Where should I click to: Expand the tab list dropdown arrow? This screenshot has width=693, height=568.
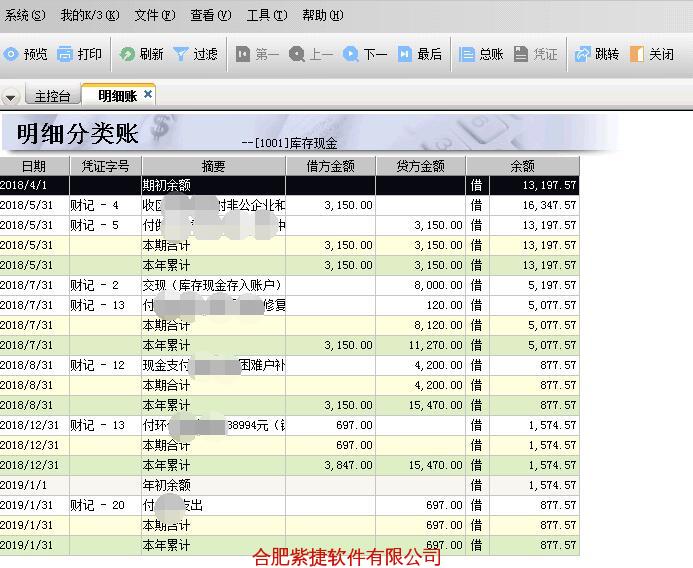11,97
